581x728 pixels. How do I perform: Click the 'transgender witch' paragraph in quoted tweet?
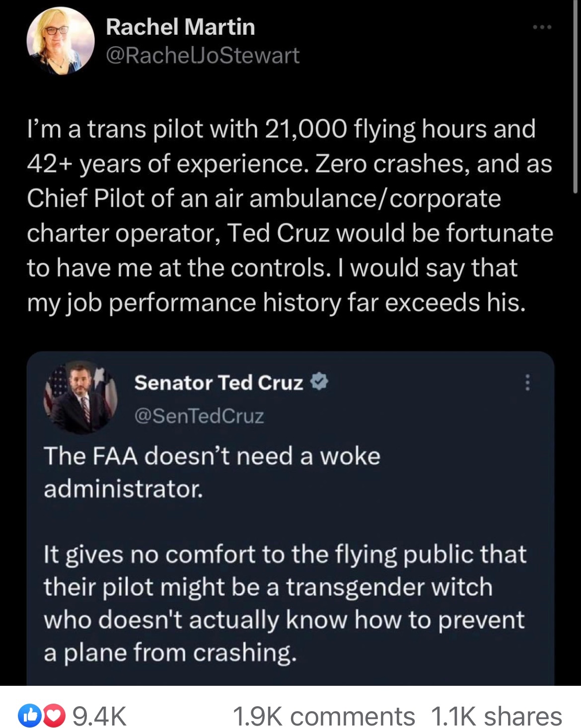285,603
